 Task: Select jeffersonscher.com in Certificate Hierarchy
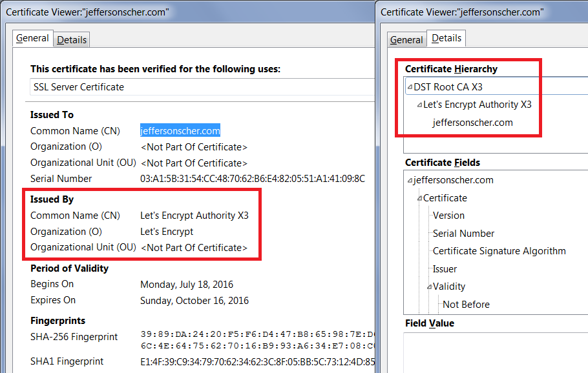click(x=472, y=123)
